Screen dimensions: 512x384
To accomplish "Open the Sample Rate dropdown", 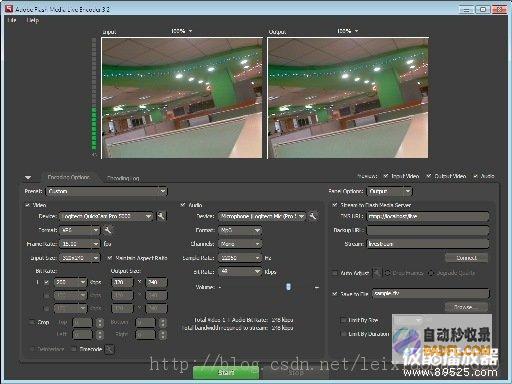I will 240,258.
